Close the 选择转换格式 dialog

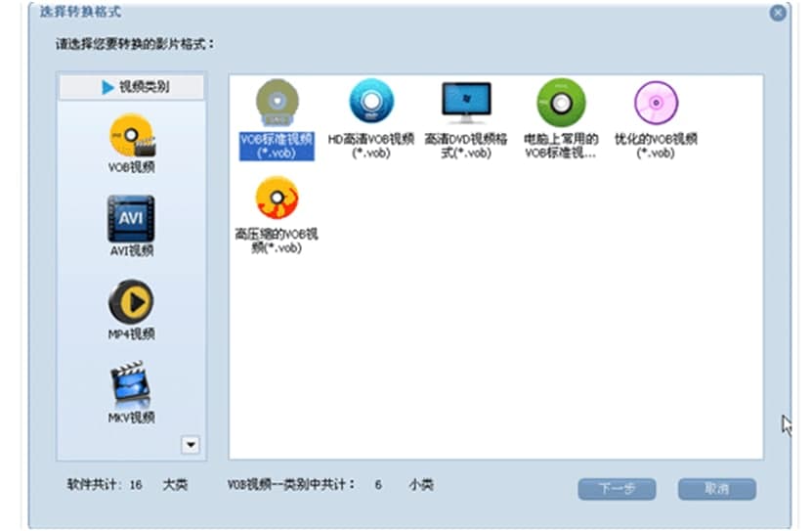tap(778, 13)
